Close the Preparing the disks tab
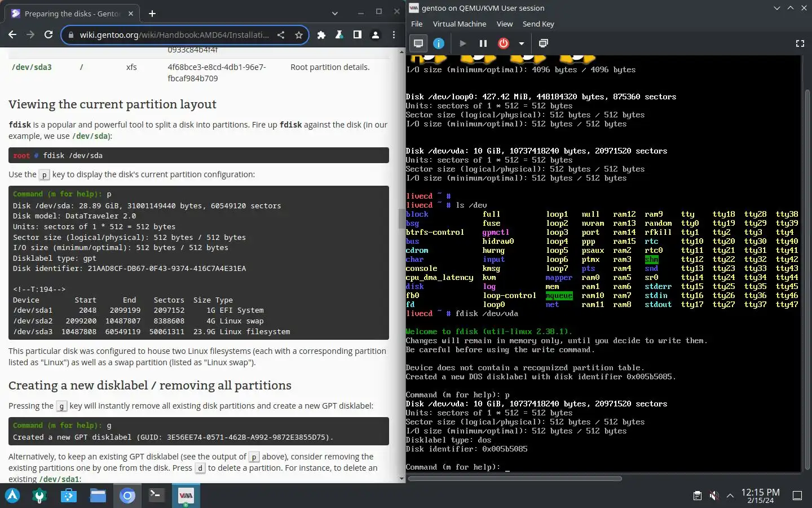The height and width of the screenshot is (508, 812). click(131, 14)
